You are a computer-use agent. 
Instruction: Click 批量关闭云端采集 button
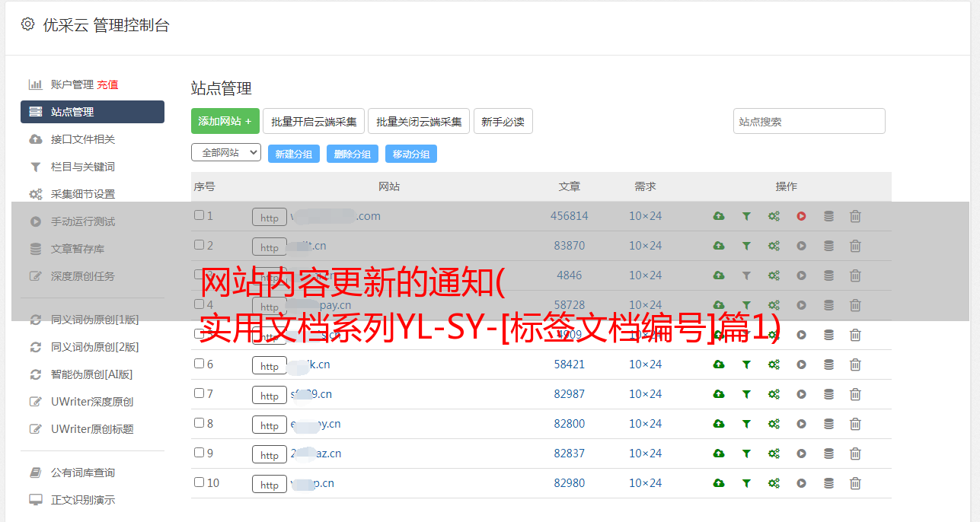[419, 121]
